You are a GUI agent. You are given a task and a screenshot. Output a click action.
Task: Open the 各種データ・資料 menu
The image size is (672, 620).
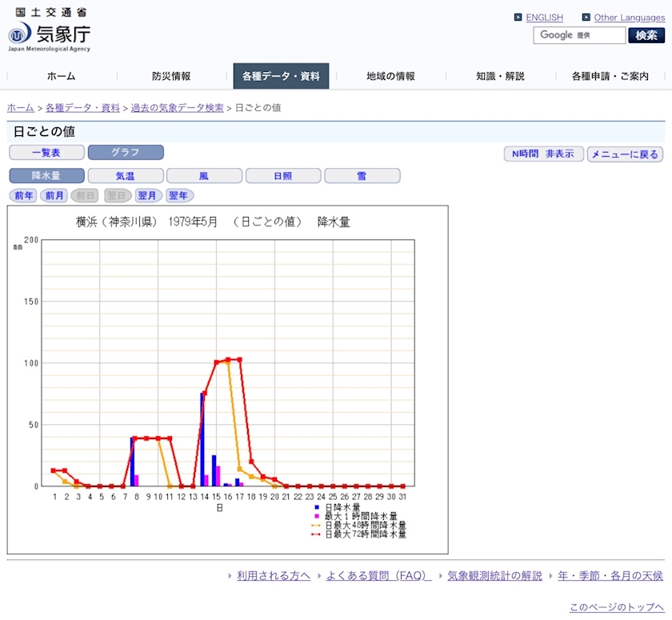pyautogui.click(x=281, y=77)
